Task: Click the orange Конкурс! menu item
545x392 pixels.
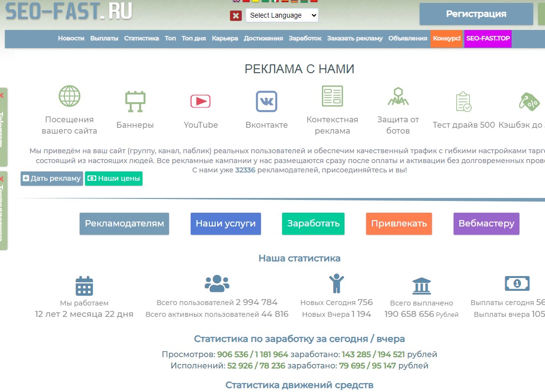Action: pyautogui.click(x=447, y=39)
